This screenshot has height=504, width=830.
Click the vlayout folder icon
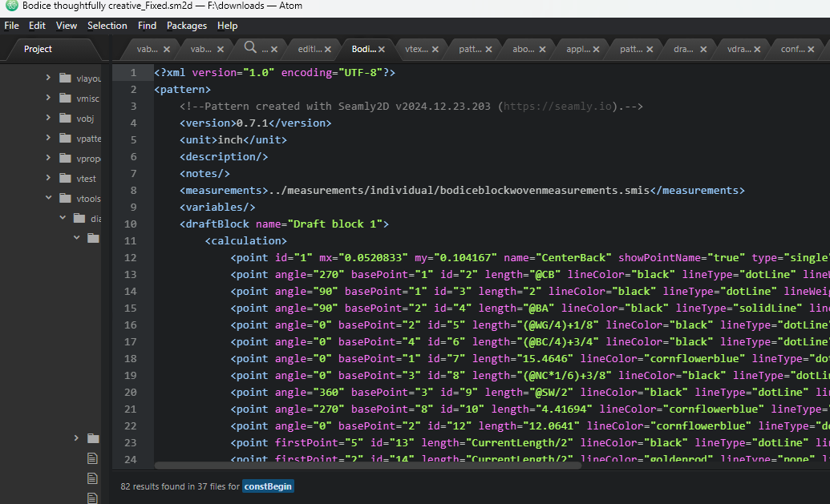point(66,79)
